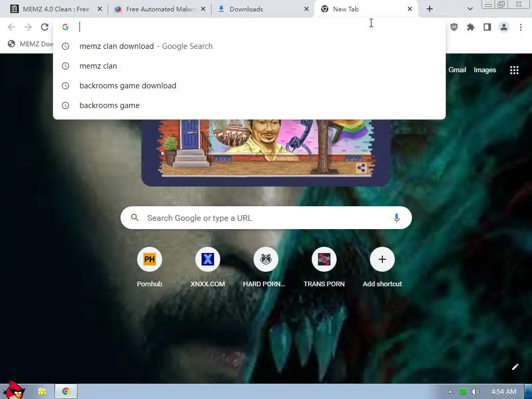Screen dimensions: 532x399
Task: Click the Google icon in the address bar
Action: click(x=65, y=27)
